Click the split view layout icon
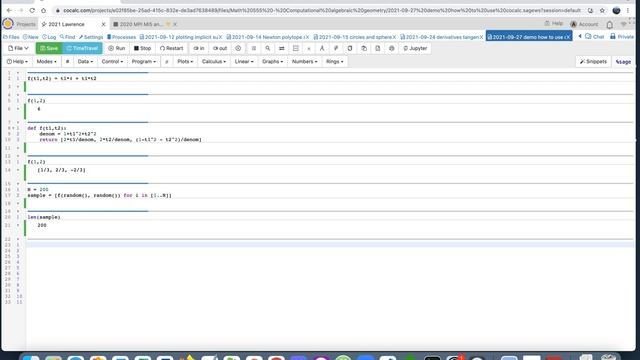 [296, 48]
